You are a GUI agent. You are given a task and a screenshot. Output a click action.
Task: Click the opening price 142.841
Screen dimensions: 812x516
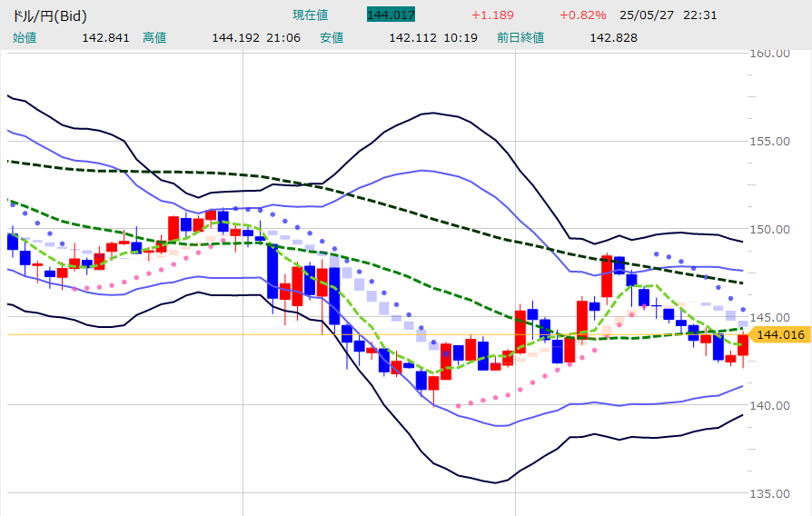(105, 38)
